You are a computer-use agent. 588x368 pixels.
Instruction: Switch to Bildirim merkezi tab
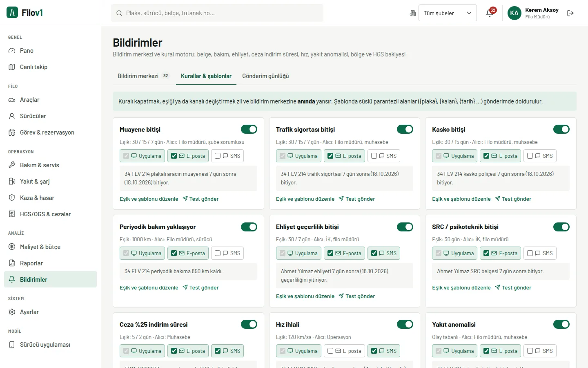(143, 76)
